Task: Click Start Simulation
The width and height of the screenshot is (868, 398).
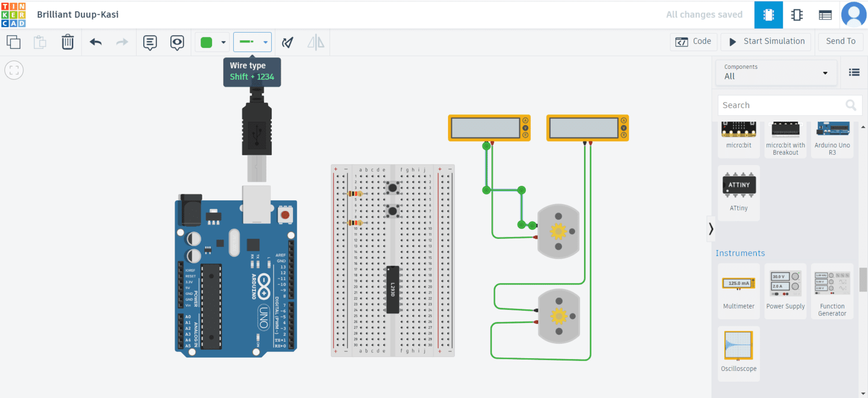Action: [767, 41]
